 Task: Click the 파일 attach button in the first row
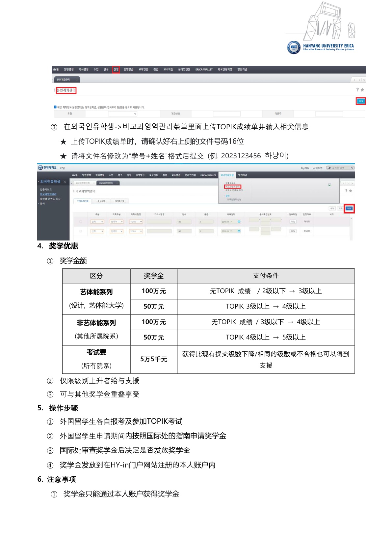pos(293,222)
